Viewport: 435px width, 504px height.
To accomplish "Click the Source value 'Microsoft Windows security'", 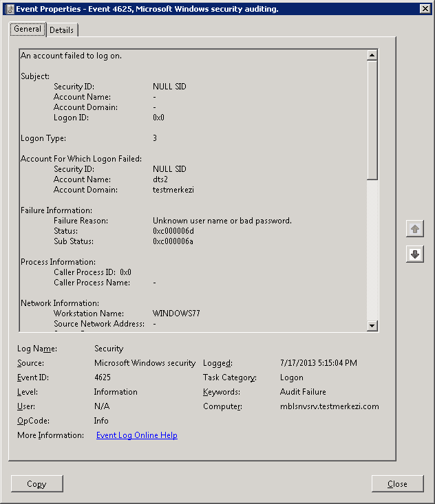I will tap(145, 363).
